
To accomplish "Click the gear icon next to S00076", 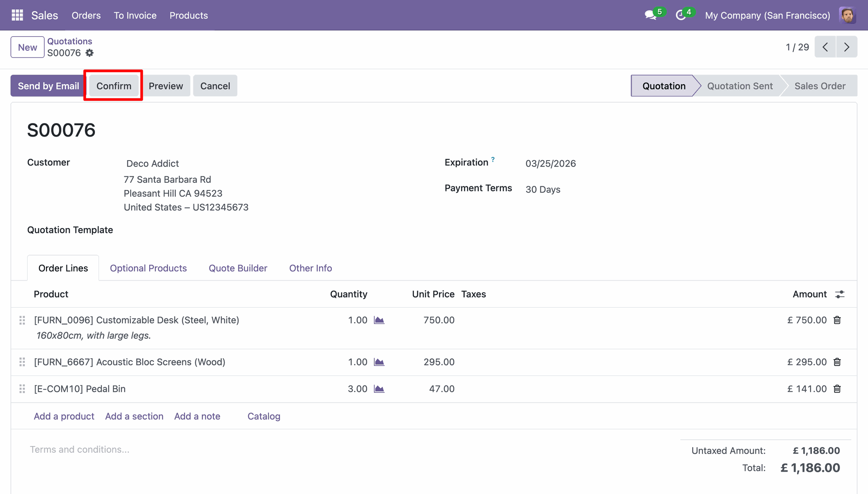I will point(90,53).
